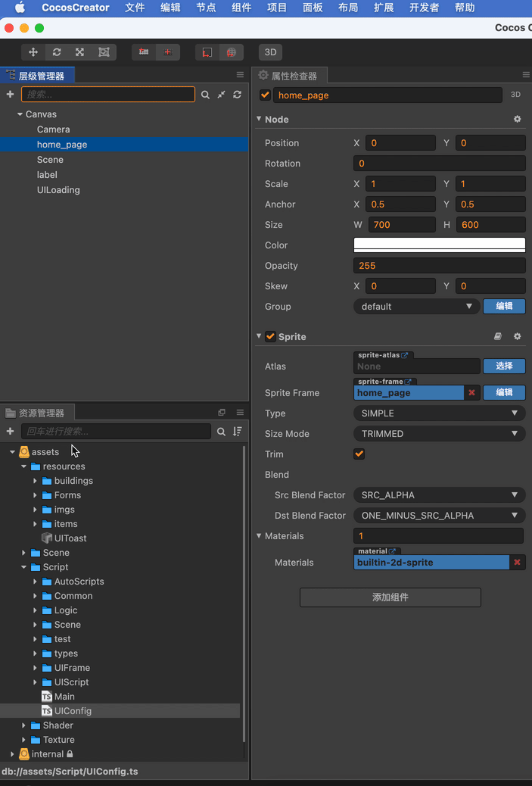This screenshot has width=532, height=786.
Task: Select the Move transform tool
Action: click(33, 52)
